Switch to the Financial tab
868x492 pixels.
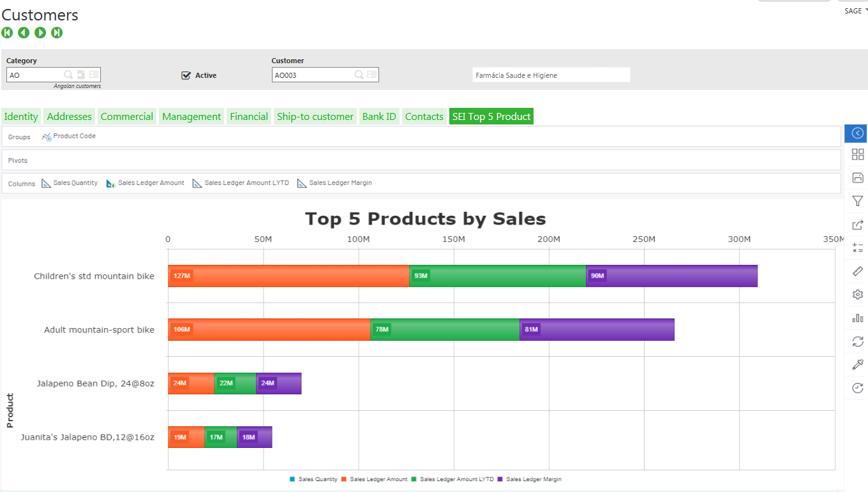coord(249,117)
